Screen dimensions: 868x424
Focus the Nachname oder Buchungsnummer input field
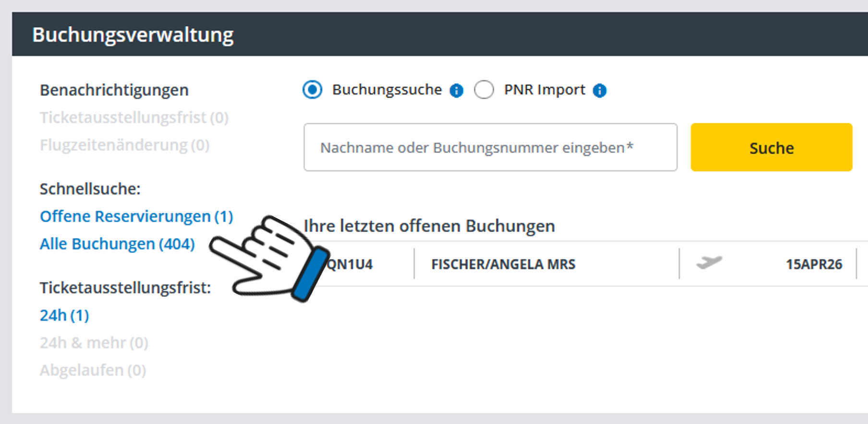pyautogui.click(x=490, y=147)
